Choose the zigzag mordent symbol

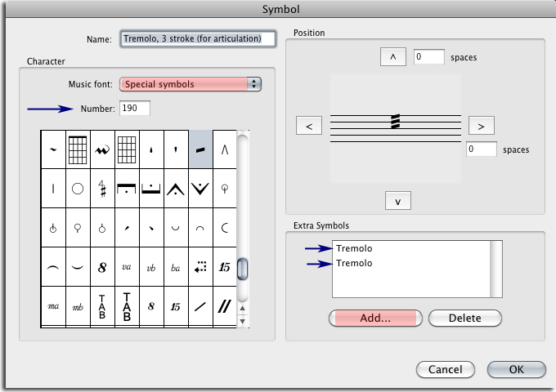pos(102,149)
